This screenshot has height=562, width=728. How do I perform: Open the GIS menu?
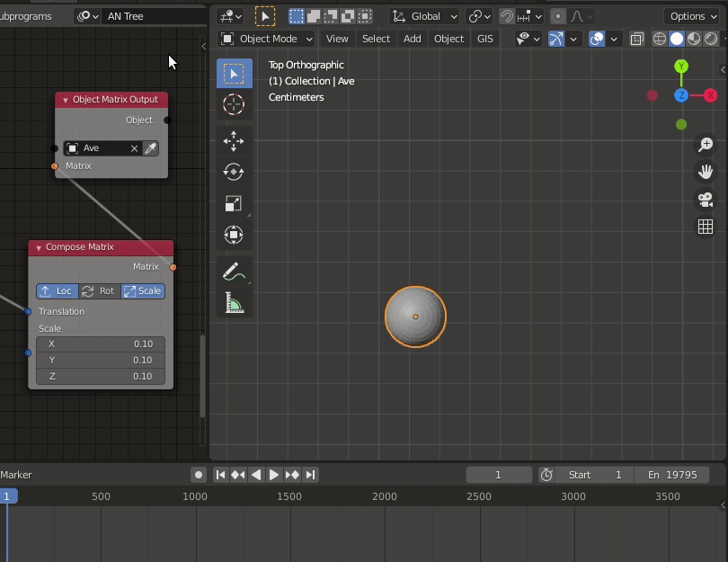[x=485, y=39]
